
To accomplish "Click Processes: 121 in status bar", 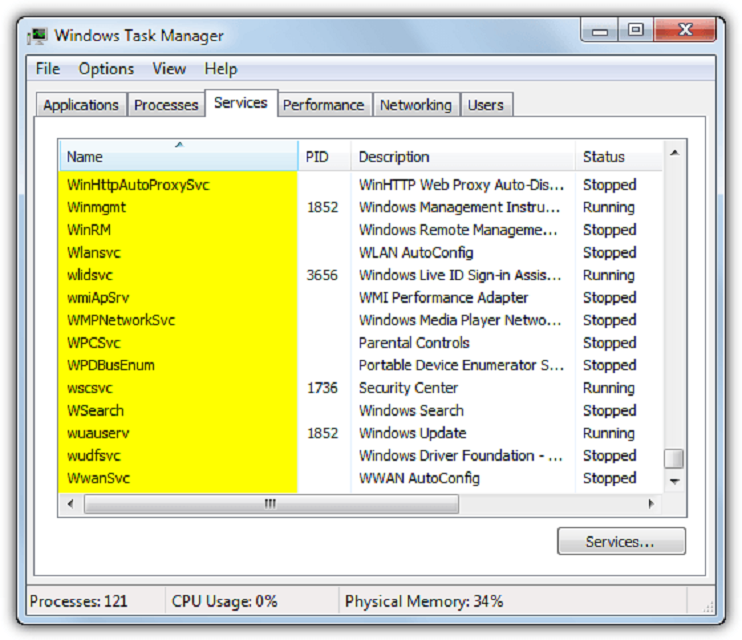I will point(79,601).
